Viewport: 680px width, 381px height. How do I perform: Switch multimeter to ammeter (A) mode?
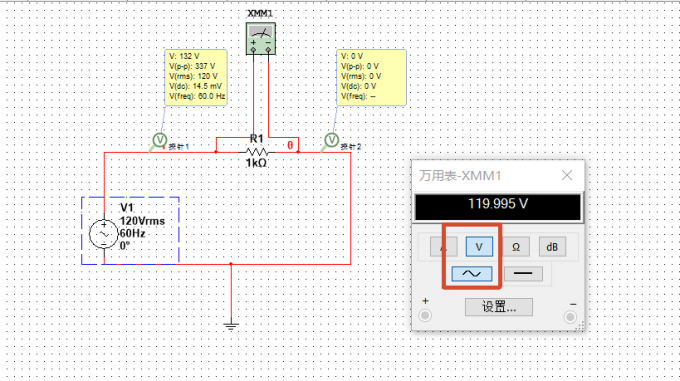coord(443,247)
